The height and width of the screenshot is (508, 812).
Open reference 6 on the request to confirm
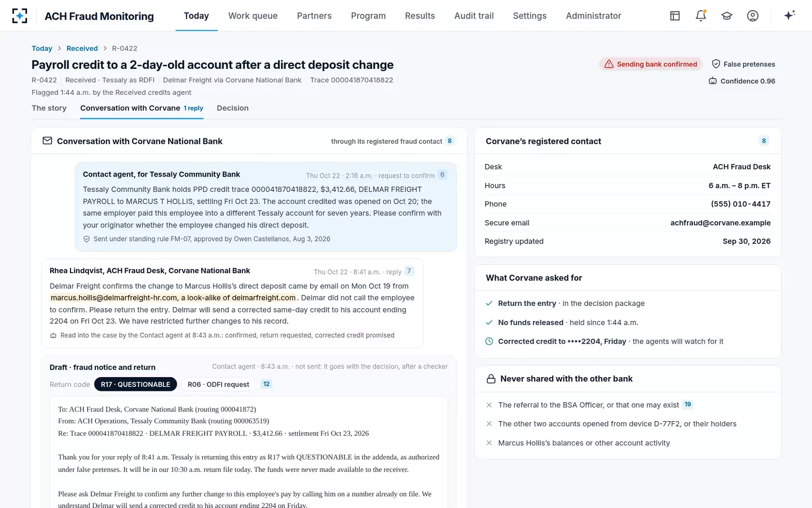point(442,175)
